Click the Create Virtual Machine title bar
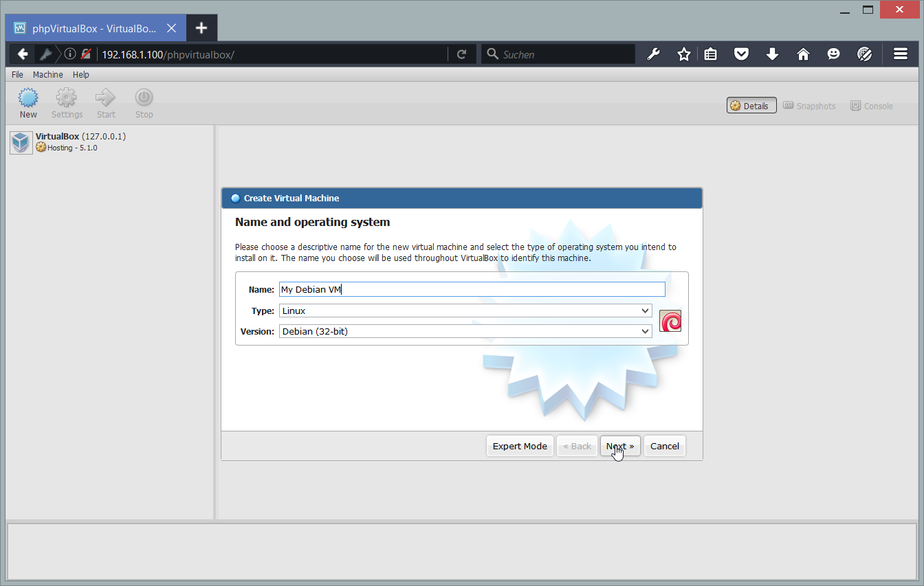Image resolution: width=924 pixels, height=586 pixels. point(462,198)
